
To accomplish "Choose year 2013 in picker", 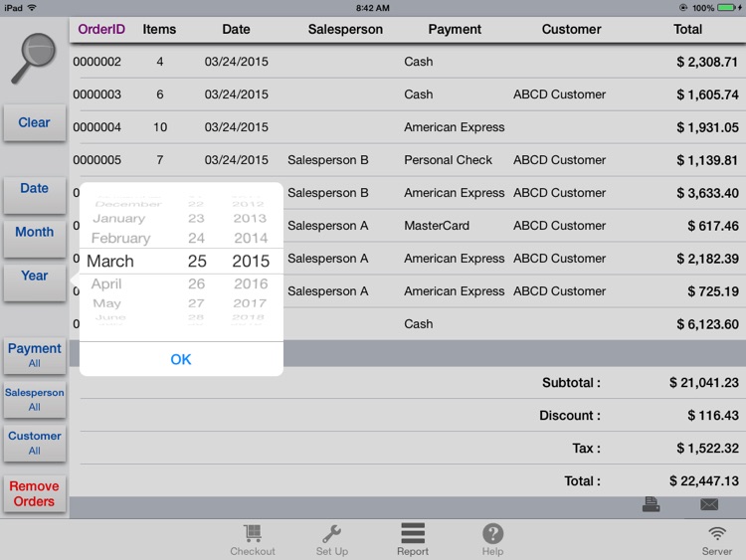I will 250,219.
